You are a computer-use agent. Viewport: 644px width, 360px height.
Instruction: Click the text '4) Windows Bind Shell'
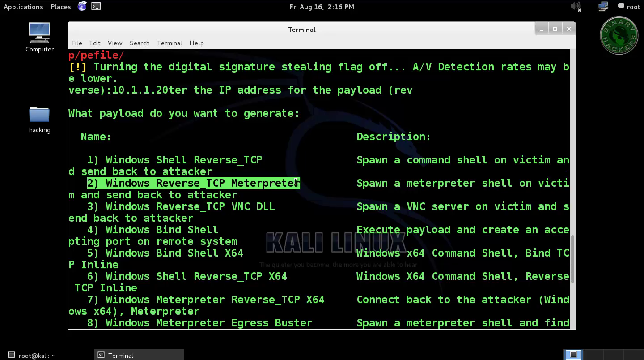point(153,230)
